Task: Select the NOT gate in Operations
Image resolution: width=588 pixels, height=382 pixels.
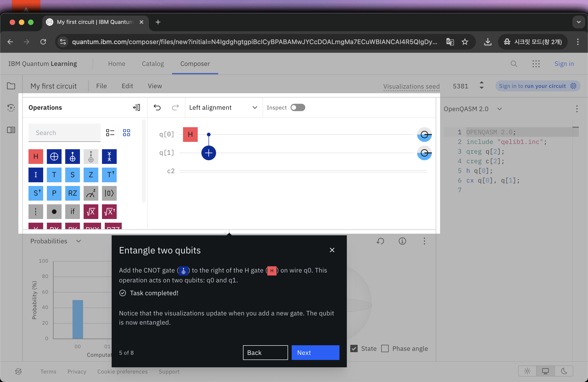Action: [54, 156]
